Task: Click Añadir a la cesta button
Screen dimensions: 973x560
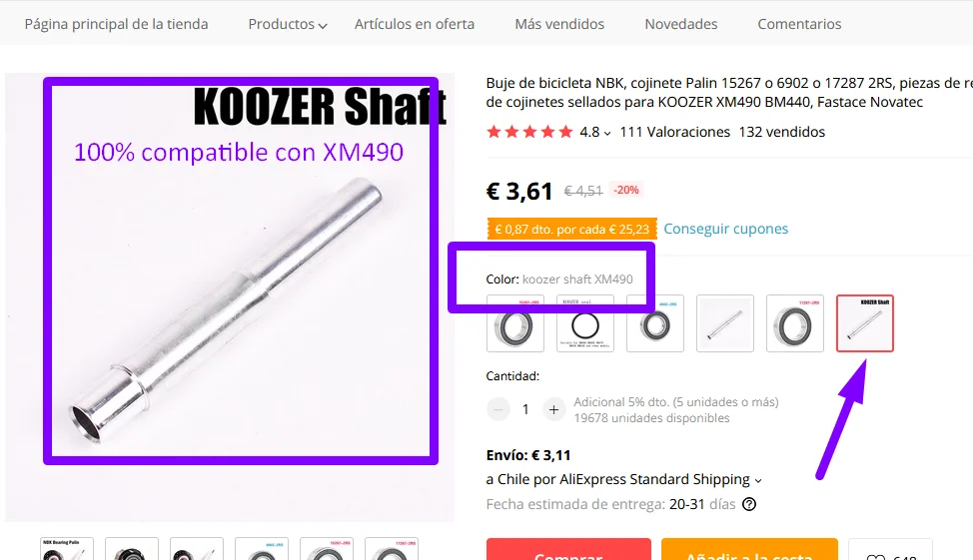Action: click(x=749, y=549)
